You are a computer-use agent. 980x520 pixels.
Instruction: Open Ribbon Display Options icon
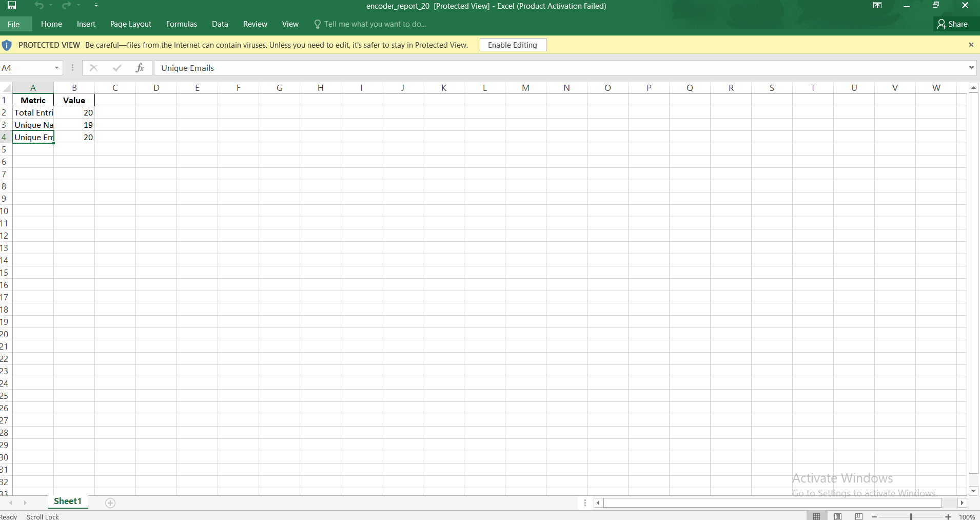tap(877, 6)
